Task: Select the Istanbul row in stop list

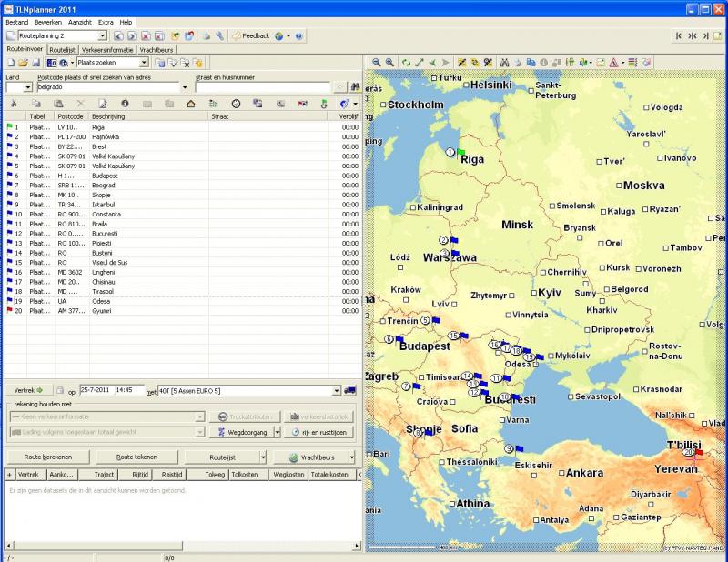Action: click(183, 205)
